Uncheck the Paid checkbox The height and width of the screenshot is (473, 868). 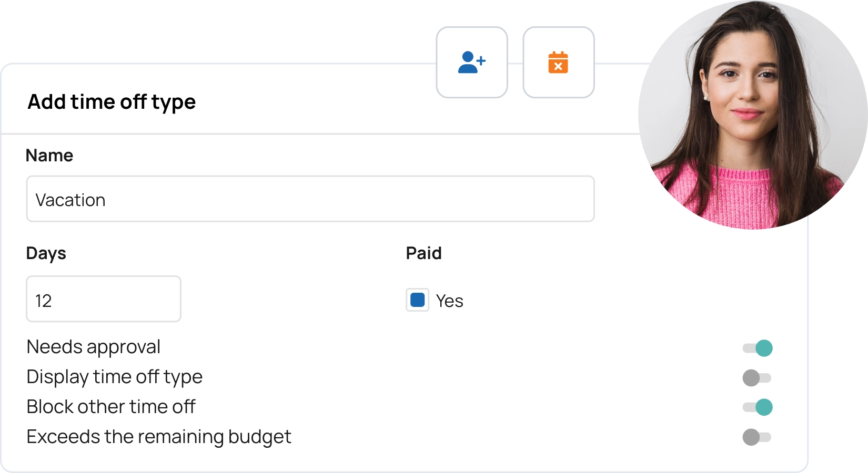pyautogui.click(x=418, y=300)
